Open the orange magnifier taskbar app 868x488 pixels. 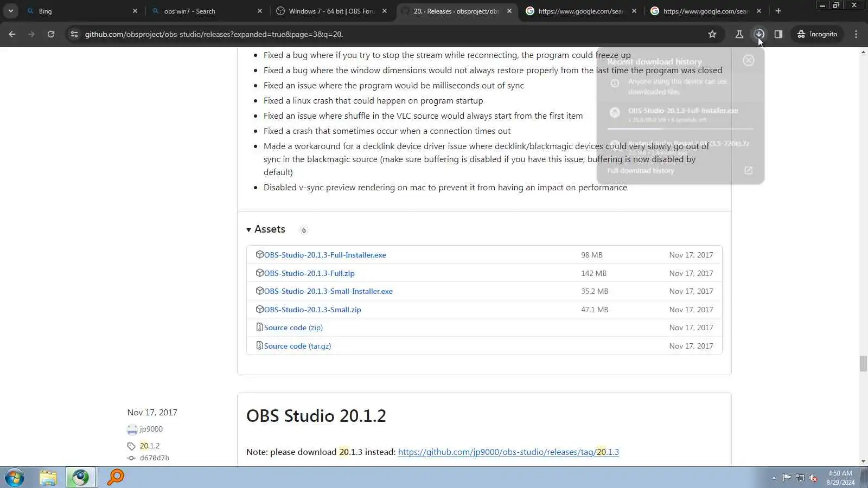pyautogui.click(x=116, y=478)
